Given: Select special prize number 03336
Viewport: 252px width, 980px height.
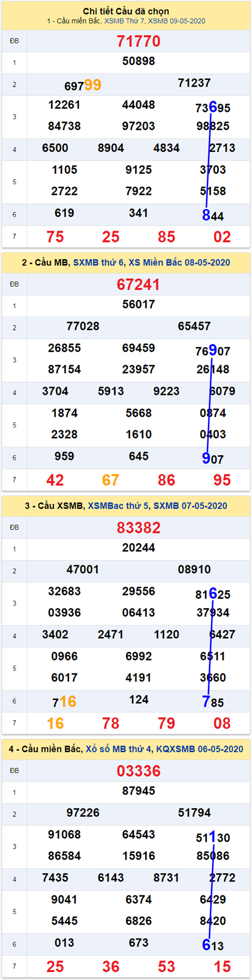Looking at the screenshot, I should [x=139, y=770].
